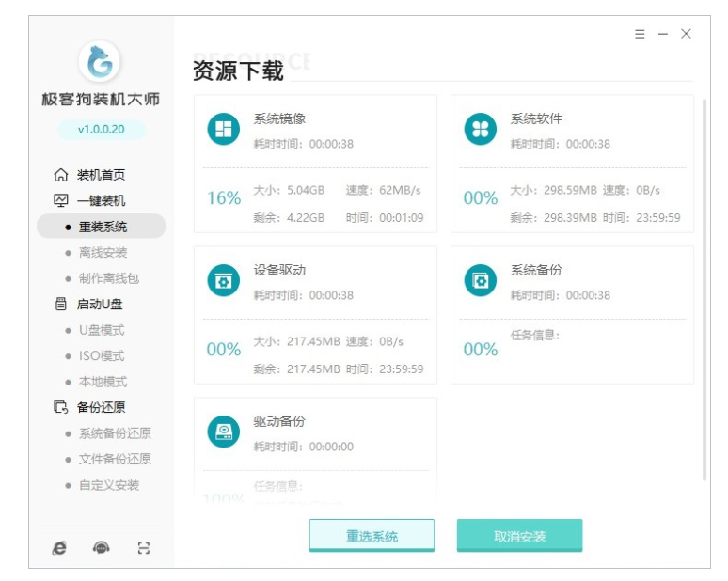
Task: Open the customer service headset icon
Action: tap(102, 548)
